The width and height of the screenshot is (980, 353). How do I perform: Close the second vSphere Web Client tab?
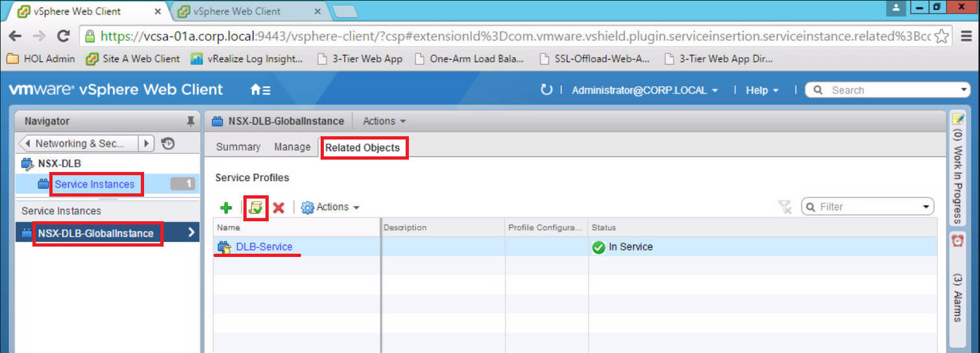[318, 11]
